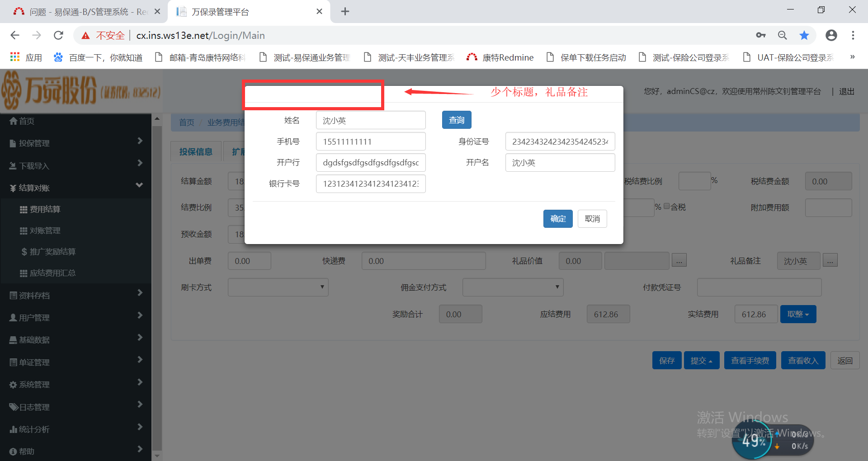Screen dimensions: 868x461
Task: Open the ellipsis button beside 礼品备注
Action: [830, 260]
